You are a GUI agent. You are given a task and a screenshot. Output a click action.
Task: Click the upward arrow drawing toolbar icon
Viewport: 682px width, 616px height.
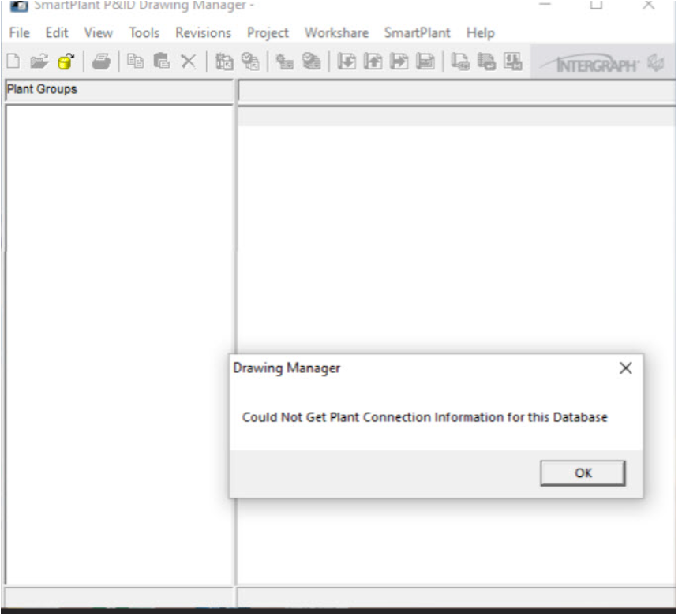pyautogui.click(x=373, y=62)
